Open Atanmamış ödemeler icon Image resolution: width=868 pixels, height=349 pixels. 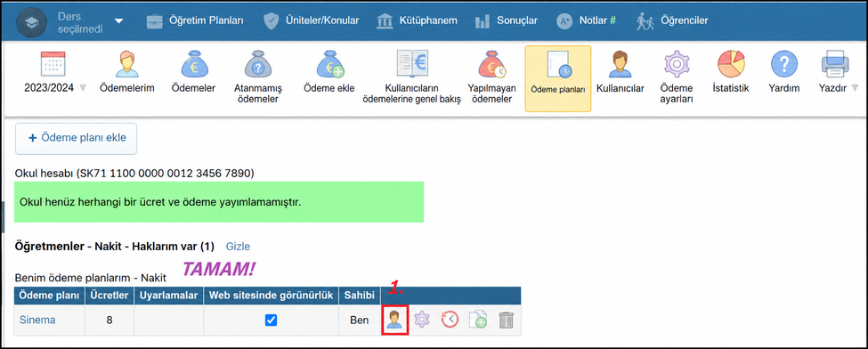pyautogui.click(x=258, y=64)
